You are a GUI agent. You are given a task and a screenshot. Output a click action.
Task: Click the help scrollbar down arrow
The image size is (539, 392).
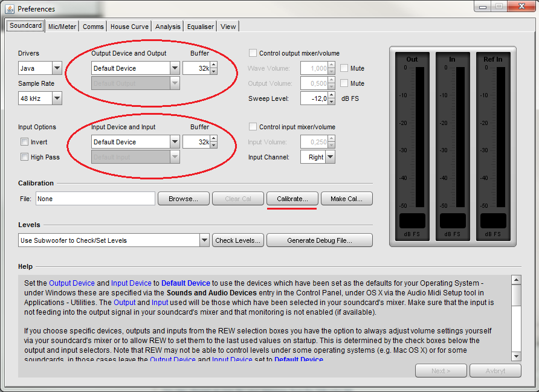pos(516,356)
